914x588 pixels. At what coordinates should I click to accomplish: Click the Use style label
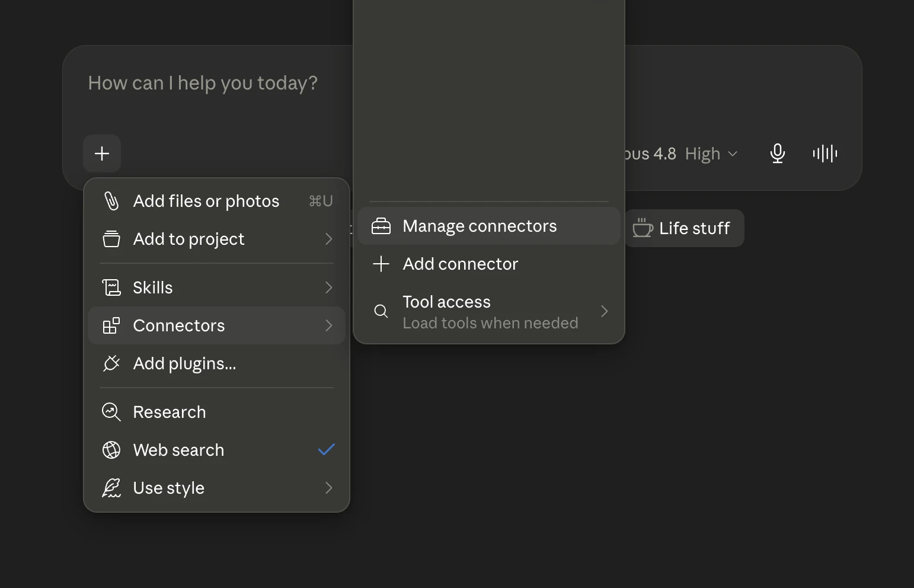click(x=169, y=488)
